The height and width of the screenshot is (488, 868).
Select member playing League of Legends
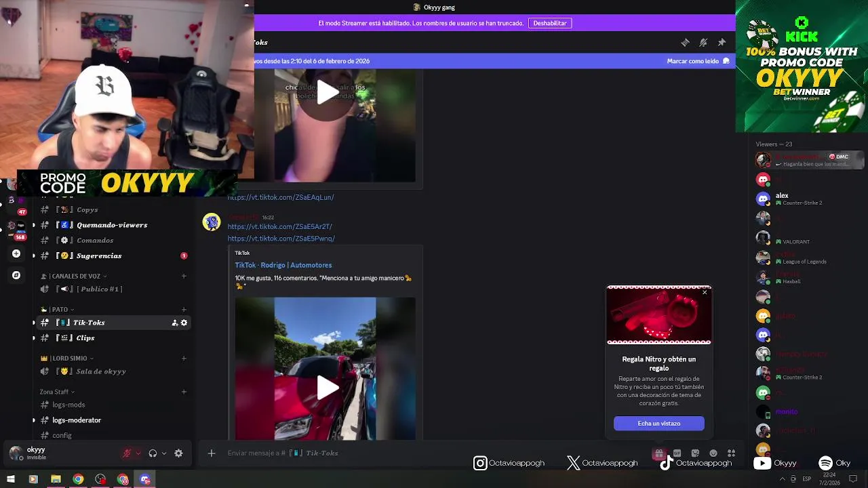click(810, 258)
